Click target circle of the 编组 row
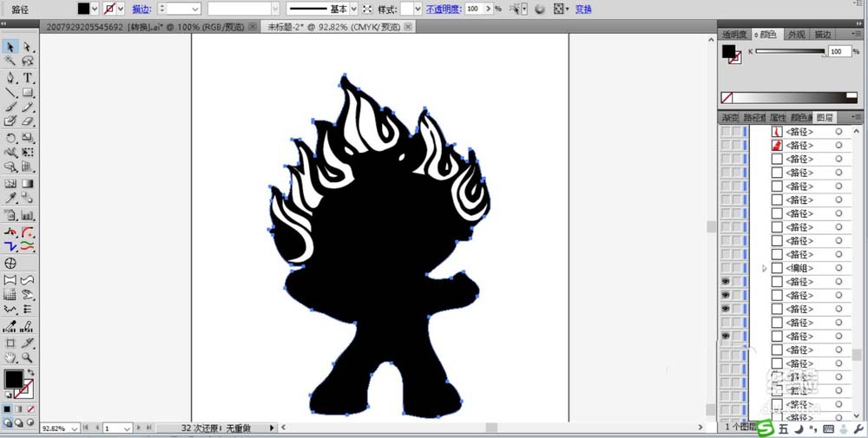The image size is (868, 438). click(838, 268)
